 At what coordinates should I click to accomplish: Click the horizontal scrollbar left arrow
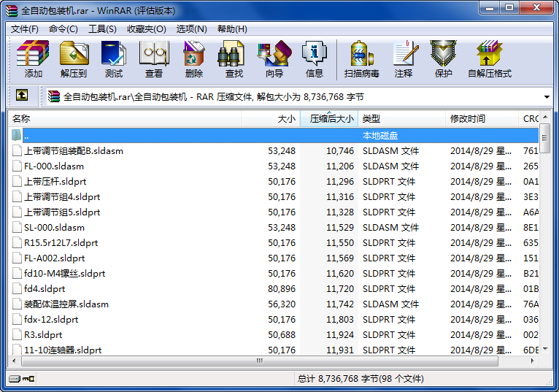tap(15, 361)
